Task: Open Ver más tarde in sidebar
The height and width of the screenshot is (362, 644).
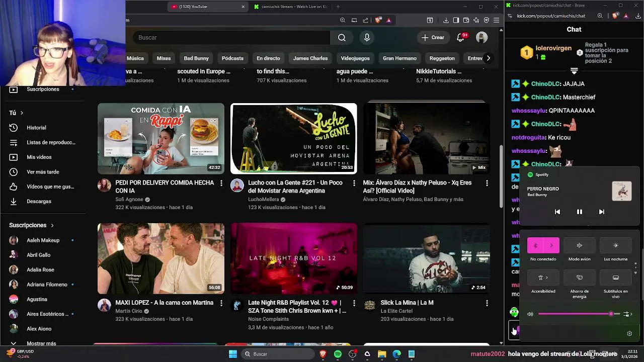Action: pyautogui.click(x=42, y=172)
